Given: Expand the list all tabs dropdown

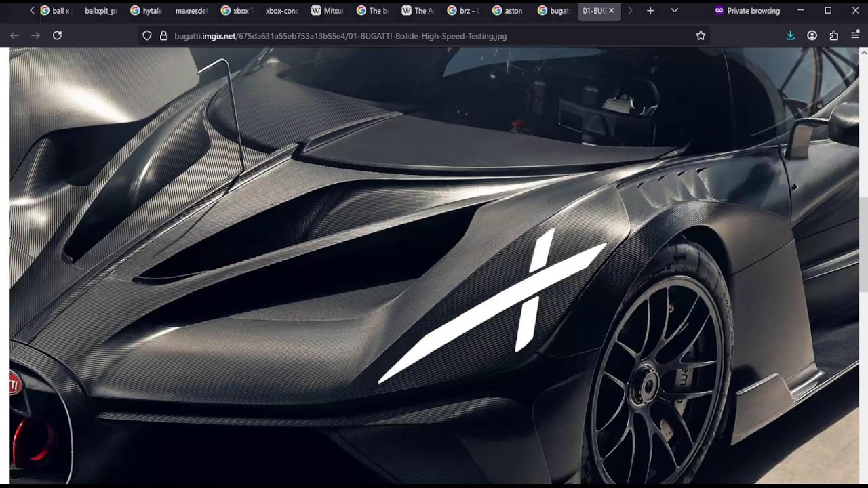Looking at the screenshot, I should [x=674, y=11].
